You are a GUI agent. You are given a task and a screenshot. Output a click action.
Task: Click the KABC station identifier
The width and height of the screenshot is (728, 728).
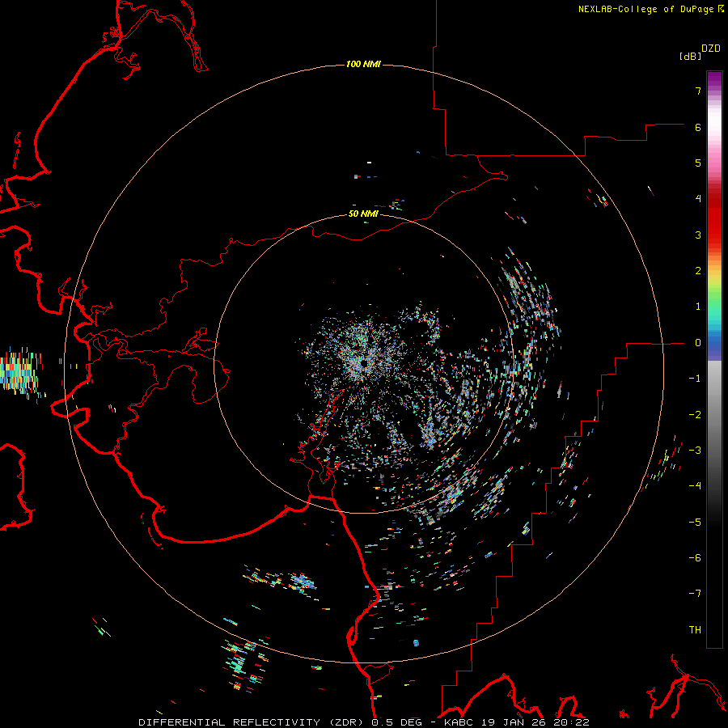(x=459, y=722)
